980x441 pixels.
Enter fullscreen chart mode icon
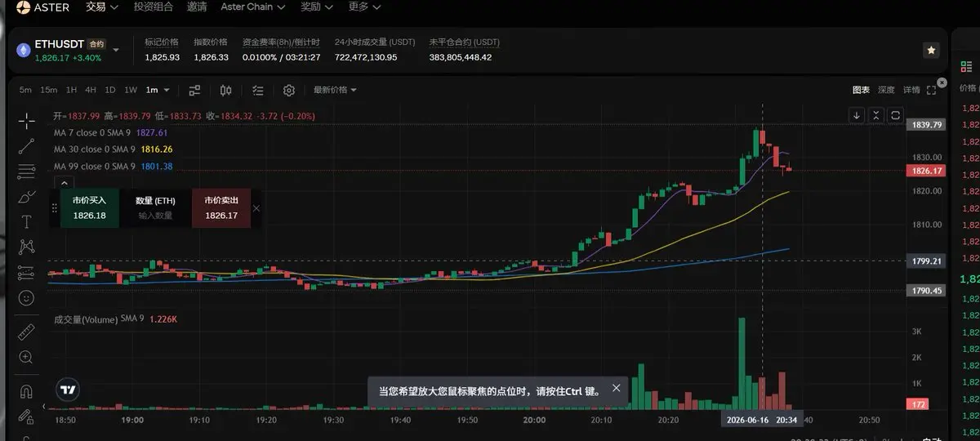tap(931, 90)
